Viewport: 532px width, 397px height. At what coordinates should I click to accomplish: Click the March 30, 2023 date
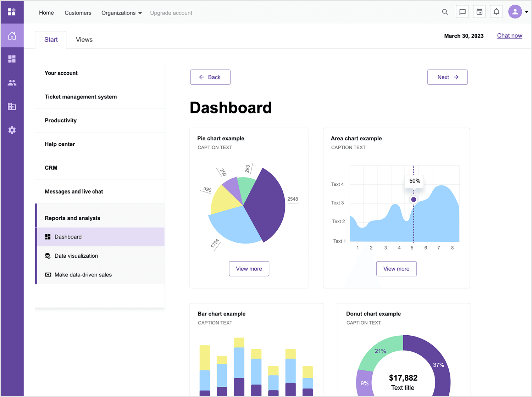[464, 36]
